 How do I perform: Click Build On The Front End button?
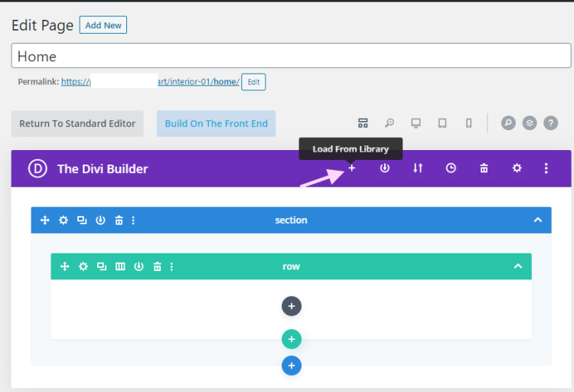click(x=216, y=123)
